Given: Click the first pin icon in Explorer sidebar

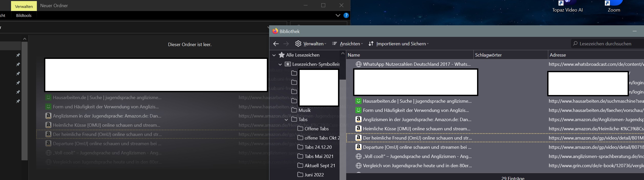Looking at the screenshot, I should click(x=18, y=55).
